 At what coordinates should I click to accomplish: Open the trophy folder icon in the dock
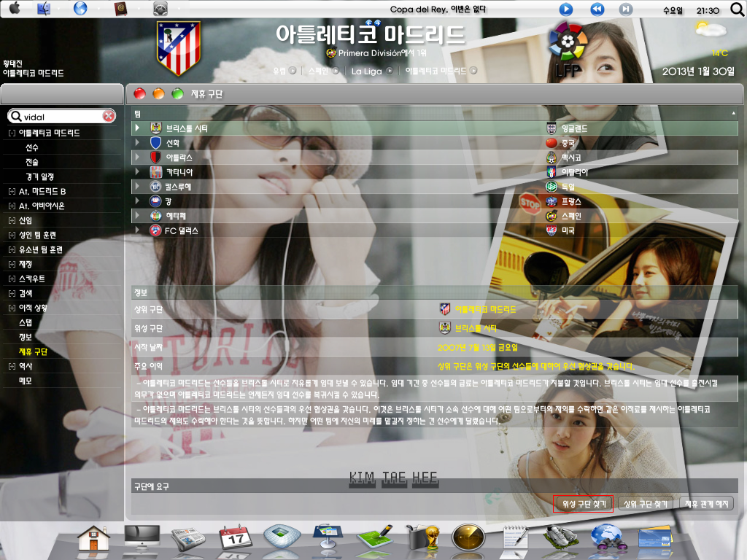click(x=422, y=538)
